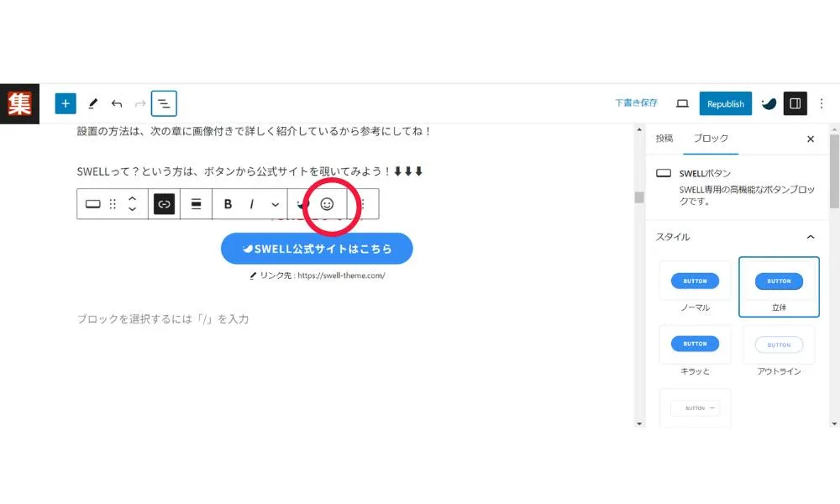Open the block alignment control
Screen dimensions: 840x504
[x=196, y=204]
